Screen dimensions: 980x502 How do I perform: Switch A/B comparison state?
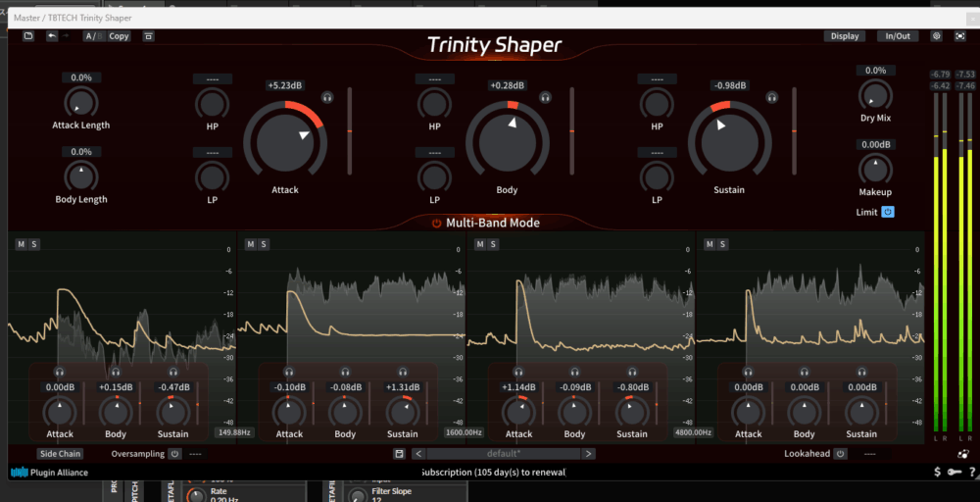click(94, 36)
